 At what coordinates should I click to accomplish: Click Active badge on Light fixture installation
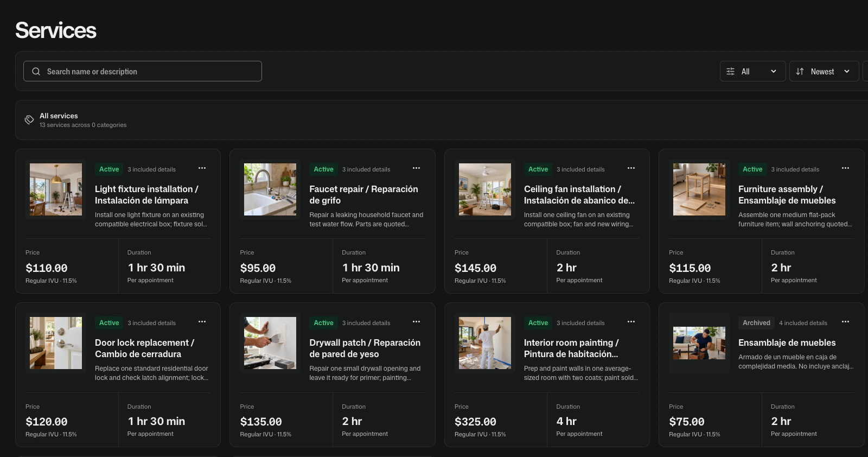109,169
